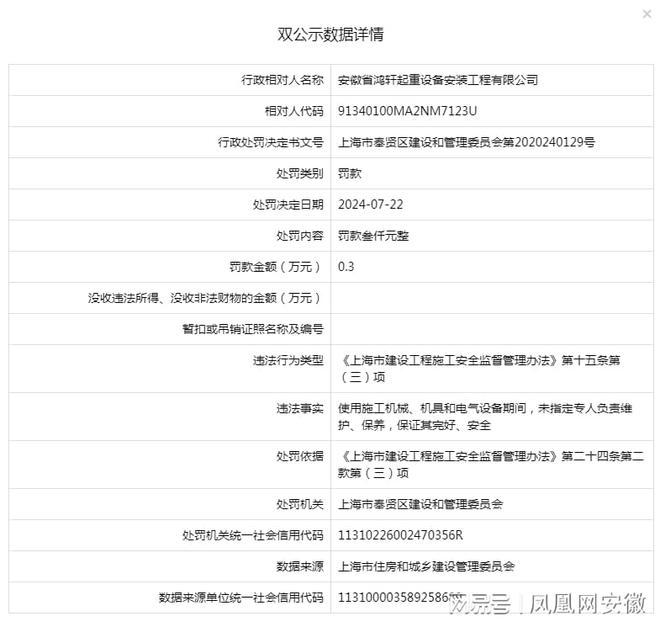The height and width of the screenshot is (627, 660).
Task: Select code value 91340100MA2NM7123U
Action: click(407, 111)
